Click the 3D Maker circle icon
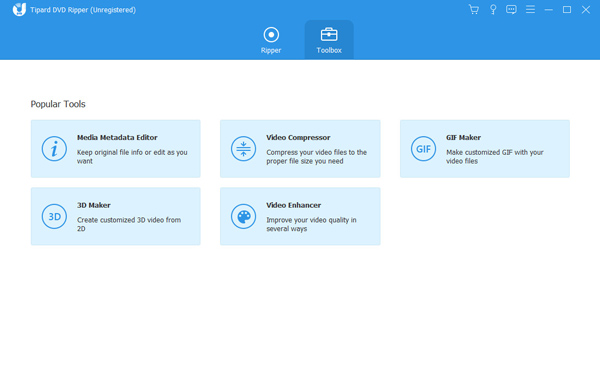This screenshot has height=370, width=600. [x=54, y=217]
